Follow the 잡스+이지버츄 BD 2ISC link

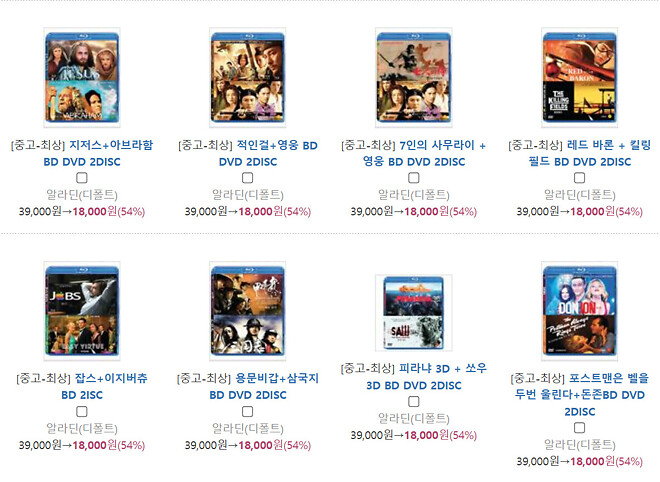(x=104, y=386)
